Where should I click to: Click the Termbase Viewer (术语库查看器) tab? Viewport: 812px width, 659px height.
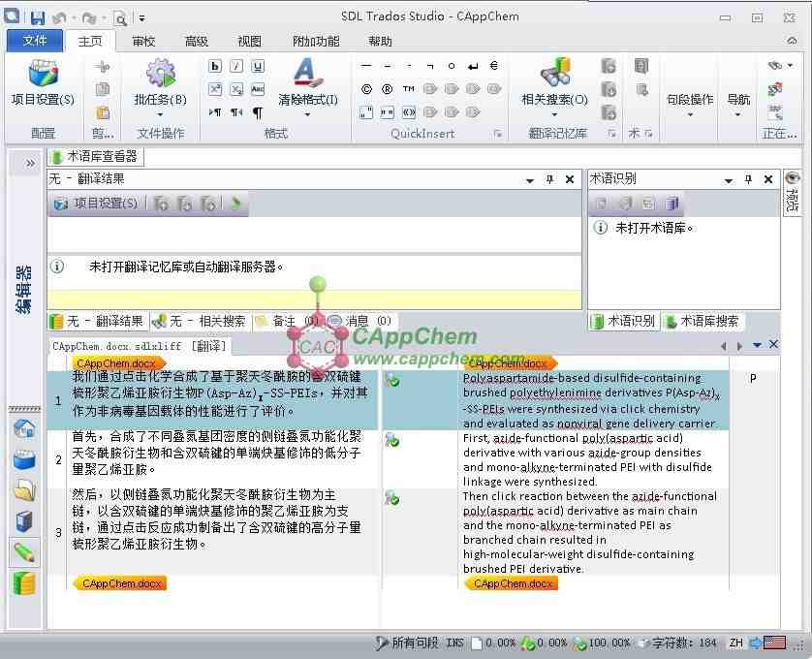pos(95,156)
